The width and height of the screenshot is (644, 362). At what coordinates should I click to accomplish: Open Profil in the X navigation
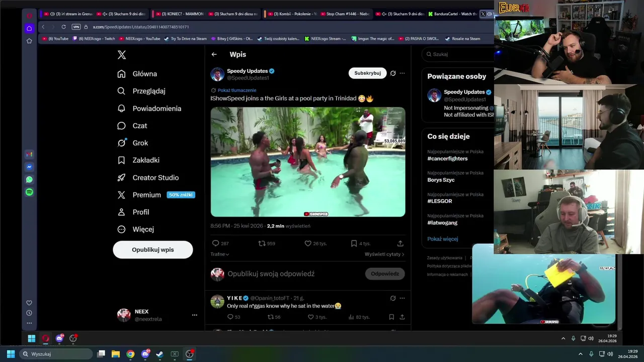[x=133, y=212]
